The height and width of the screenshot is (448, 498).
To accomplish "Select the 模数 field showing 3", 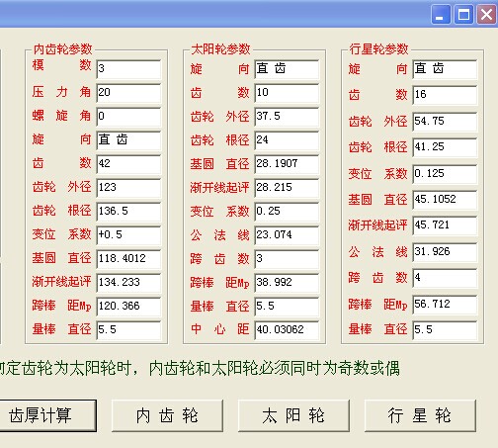I will pos(128,69).
